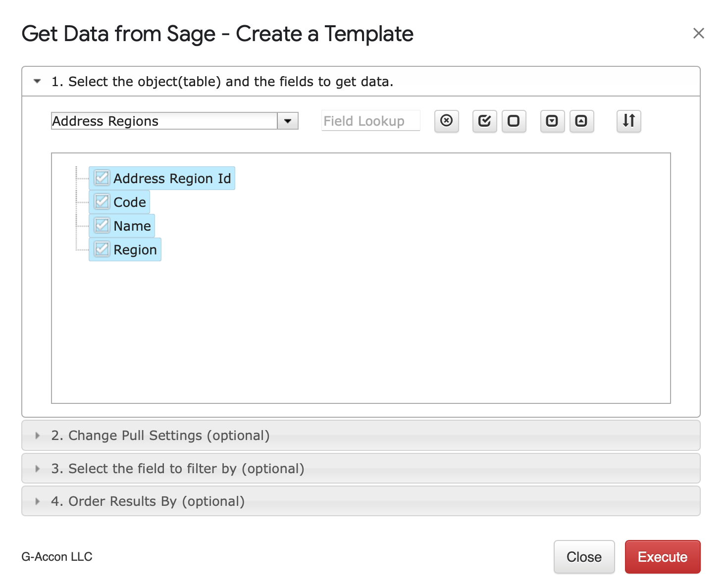
Task: Click the sort fields arrows icon
Action: [x=629, y=121]
